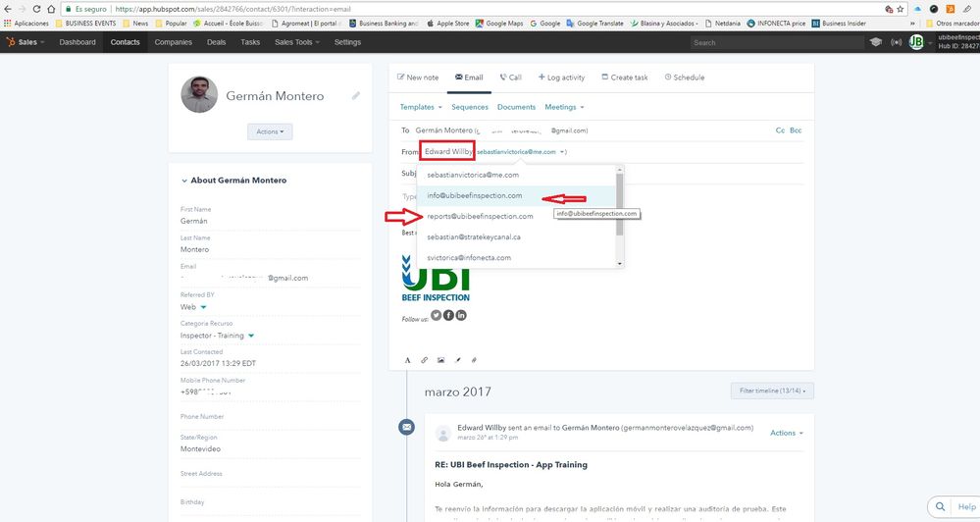Open the JB account avatar menu
The height and width of the screenshot is (522, 980).
pos(916,42)
